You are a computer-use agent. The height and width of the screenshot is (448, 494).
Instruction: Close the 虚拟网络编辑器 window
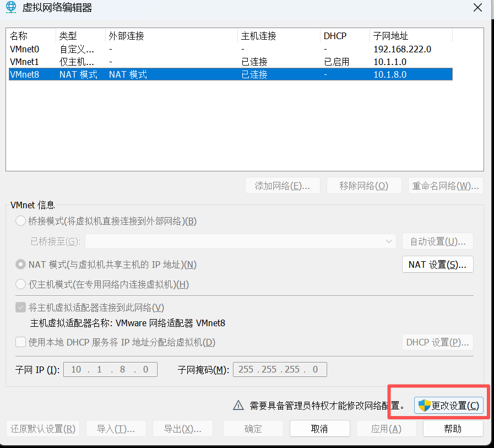click(x=477, y=8)
